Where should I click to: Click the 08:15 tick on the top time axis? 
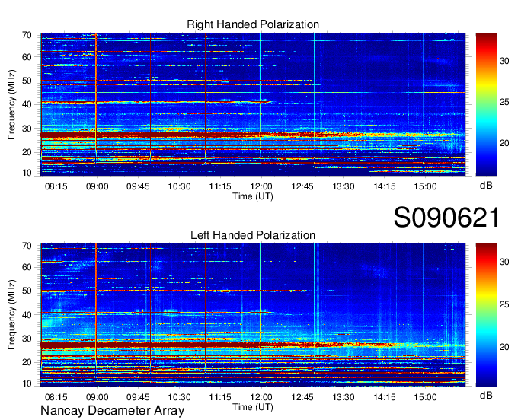click(56, 186)
